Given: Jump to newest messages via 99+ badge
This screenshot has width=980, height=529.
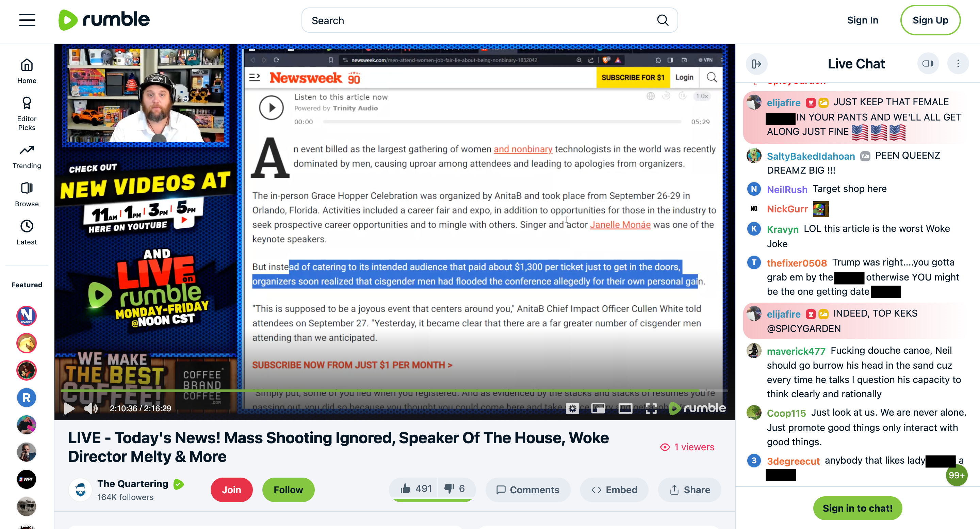Looking at the screenshot, I should pos(956,475).
